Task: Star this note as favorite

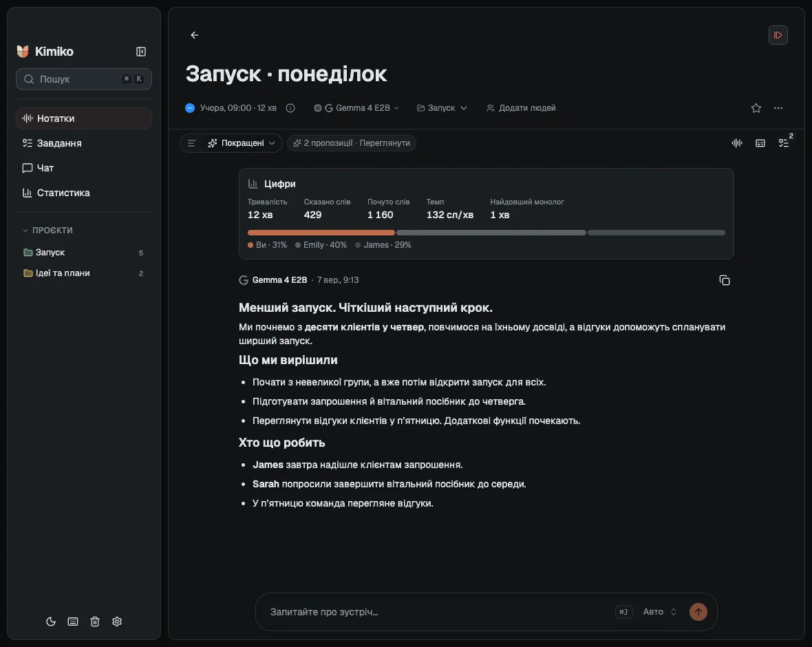Action: tap(756, 108)
